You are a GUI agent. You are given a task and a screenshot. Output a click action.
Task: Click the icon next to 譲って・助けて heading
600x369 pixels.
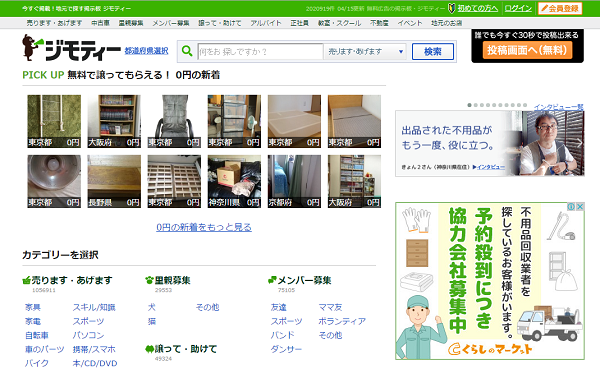[x=149, y=349]
